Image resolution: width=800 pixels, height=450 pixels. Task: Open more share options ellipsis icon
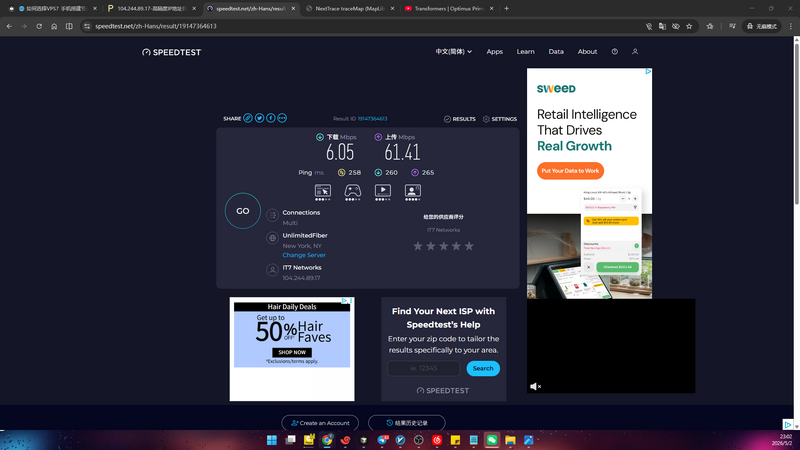(x=282, y=118)
